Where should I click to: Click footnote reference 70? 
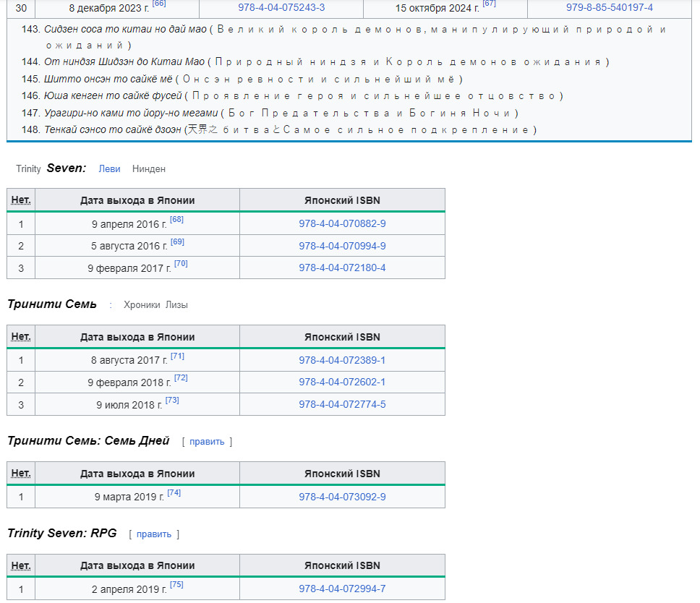click(181, 264)
